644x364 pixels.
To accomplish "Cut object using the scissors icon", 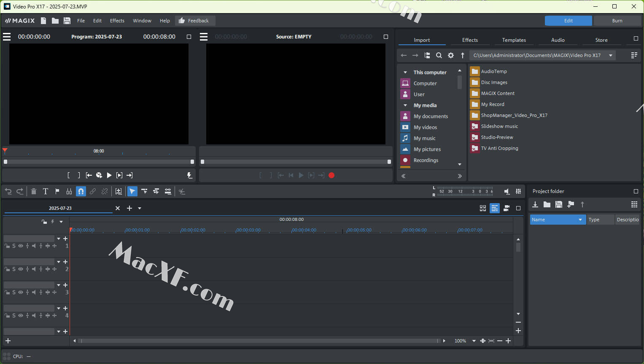I will 182,191.
